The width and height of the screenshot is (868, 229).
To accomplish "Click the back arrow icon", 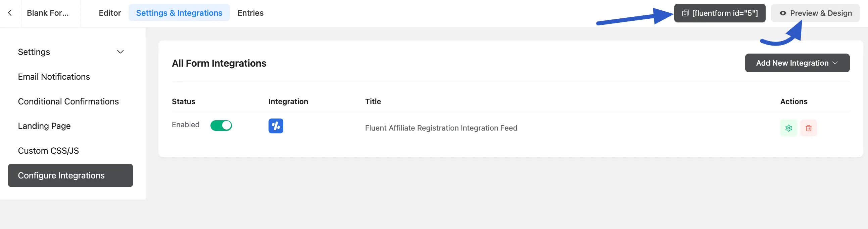I will click(10, 13).
